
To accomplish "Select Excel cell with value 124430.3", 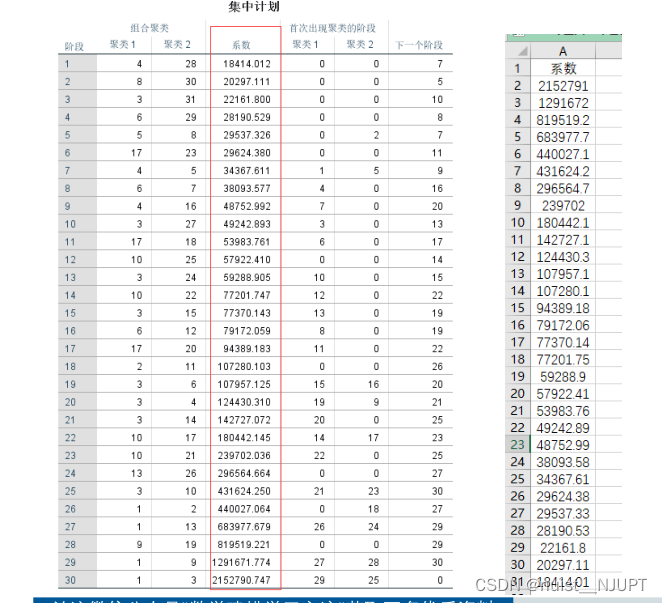I will click(x=563, y=257).
